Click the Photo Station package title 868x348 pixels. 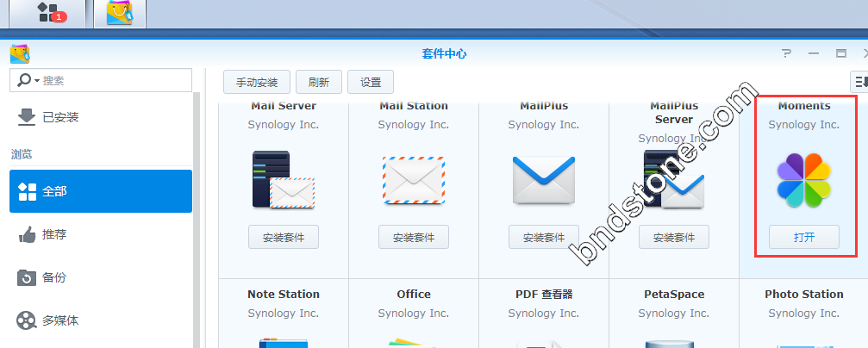(x=804, y=295)
